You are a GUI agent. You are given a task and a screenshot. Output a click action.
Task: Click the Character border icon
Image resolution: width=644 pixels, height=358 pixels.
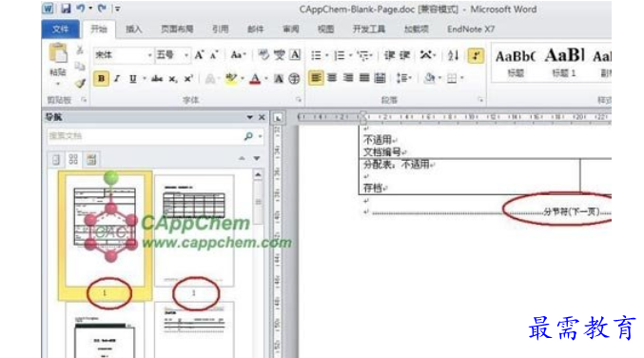tap(295, 54)
